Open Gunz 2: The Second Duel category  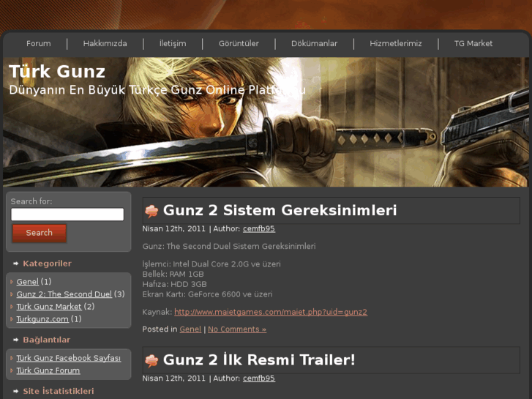tap(64, 294)
